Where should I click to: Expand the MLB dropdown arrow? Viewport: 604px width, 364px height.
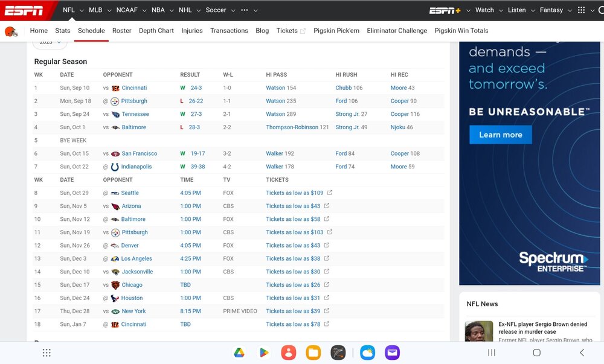point(109,10)
